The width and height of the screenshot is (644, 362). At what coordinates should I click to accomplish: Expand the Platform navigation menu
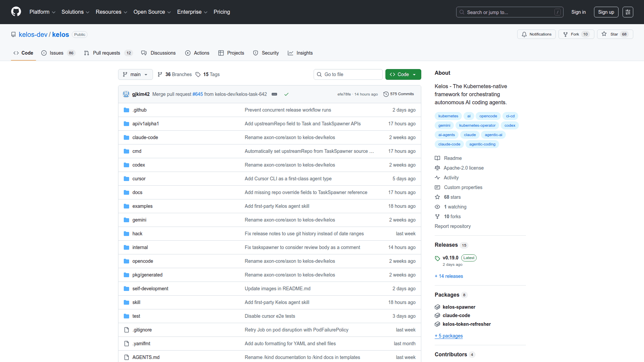tap(42, 12)
